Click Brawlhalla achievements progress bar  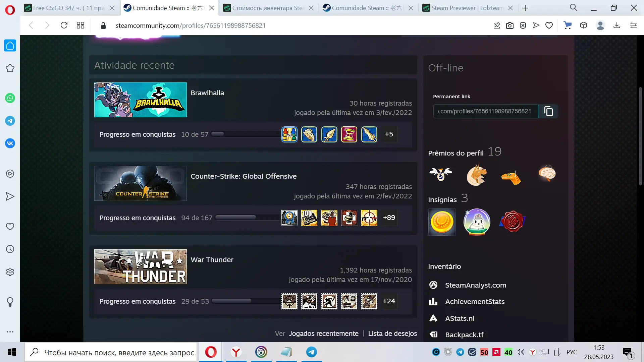(x=246, y=134)
